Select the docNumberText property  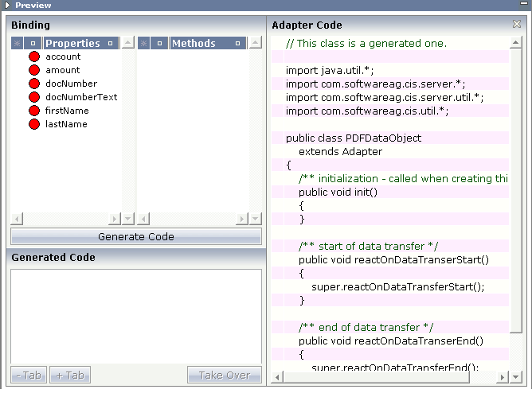click(81, 97)
